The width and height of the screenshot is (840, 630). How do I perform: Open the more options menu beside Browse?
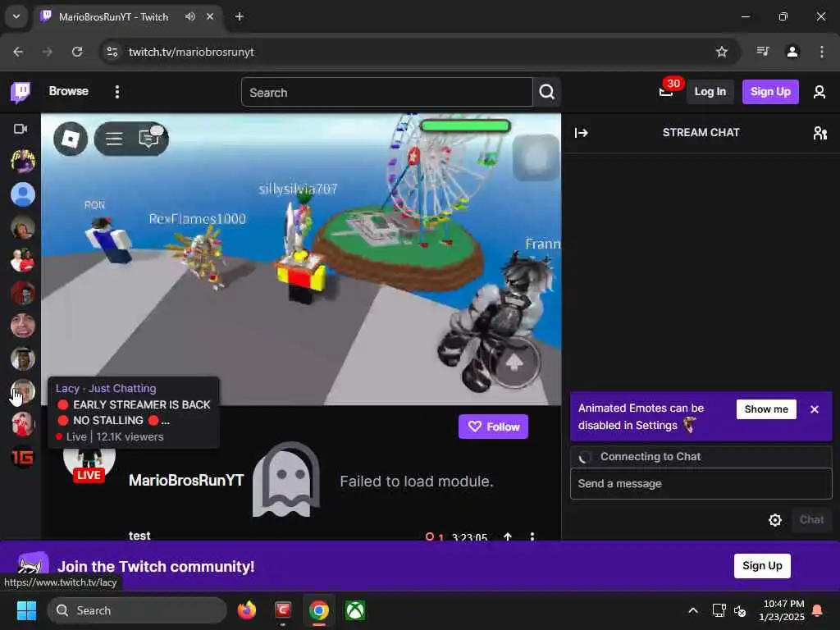click(x=116, y=92)
